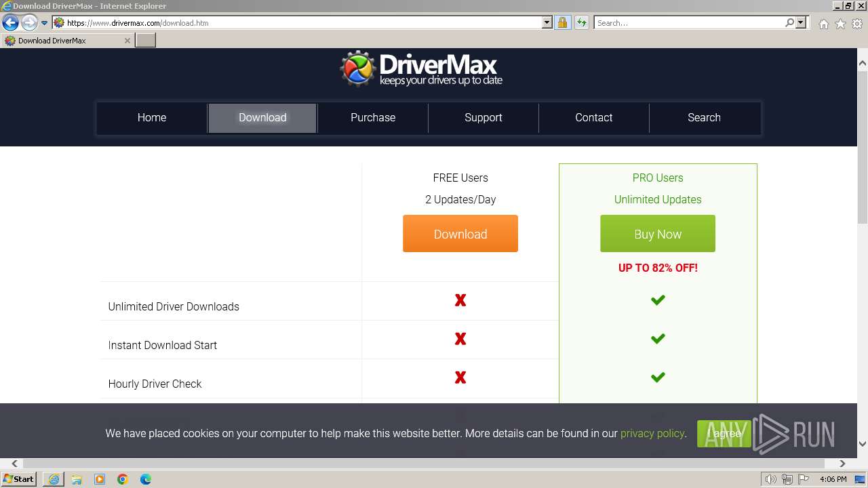The height and width of the screenshot is (488, 868).
Task: Open the privacy policy link
Action: point(652,434)
